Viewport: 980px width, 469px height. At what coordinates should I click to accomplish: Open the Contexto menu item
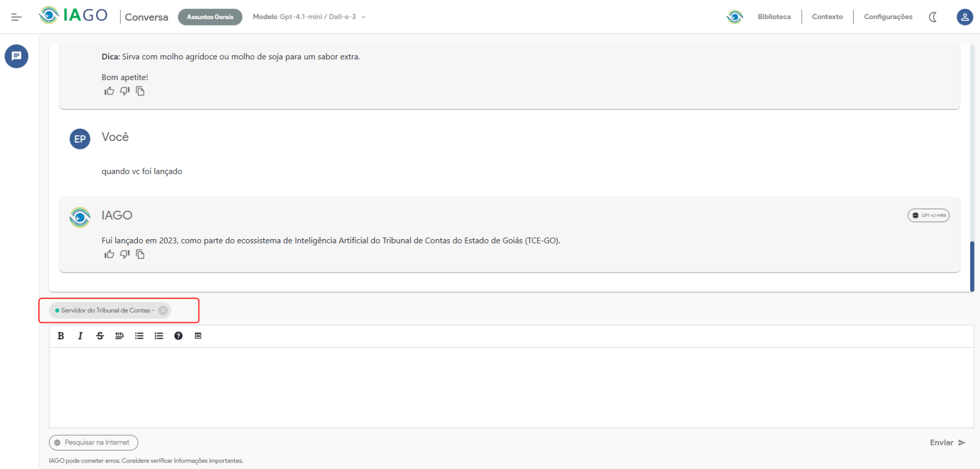(827, 17)
